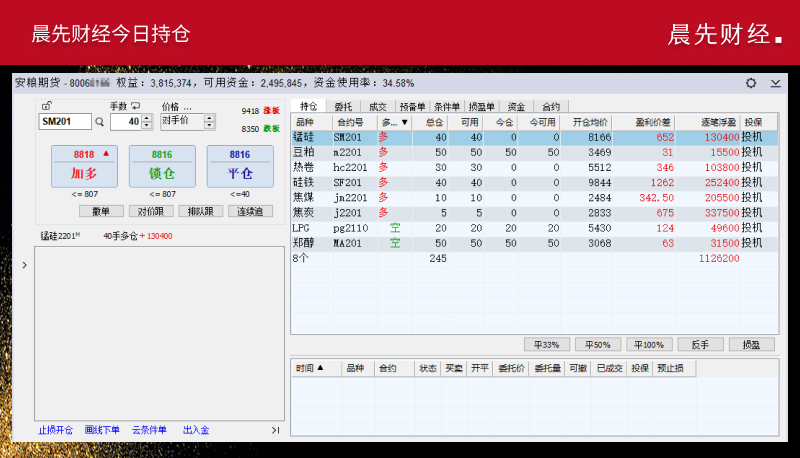Click the lock icon above contract field
Viewport: 800px width, 458px height.
pyautogui.click(x=46, y=106)
